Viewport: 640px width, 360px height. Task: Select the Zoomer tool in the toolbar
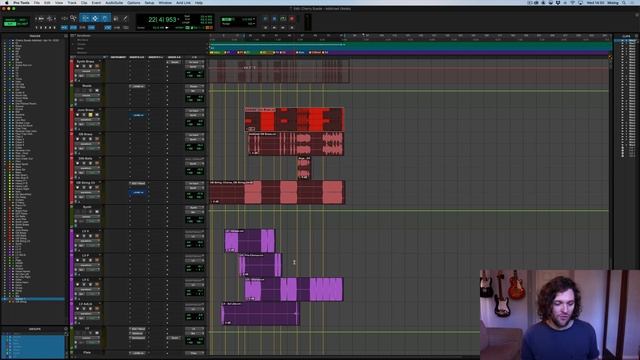click(73, 18)
